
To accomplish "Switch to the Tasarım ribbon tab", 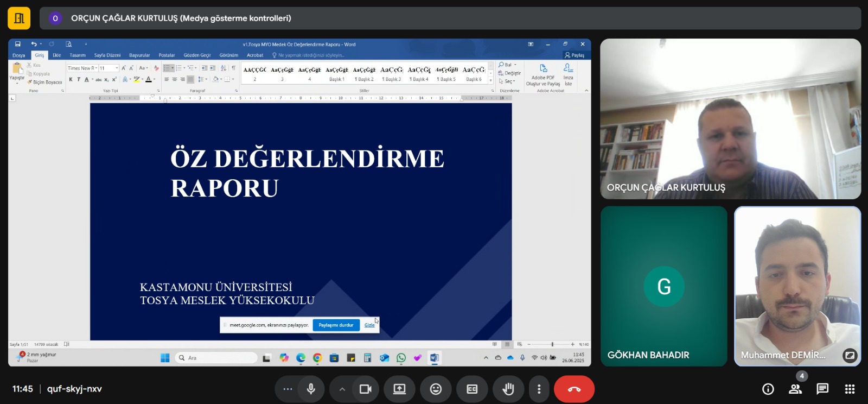I will [78, 55].
